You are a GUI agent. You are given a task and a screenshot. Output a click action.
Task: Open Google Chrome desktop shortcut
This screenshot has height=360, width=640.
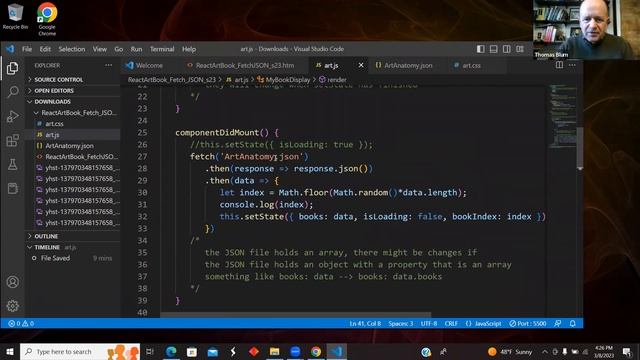[x=47, y=18]
